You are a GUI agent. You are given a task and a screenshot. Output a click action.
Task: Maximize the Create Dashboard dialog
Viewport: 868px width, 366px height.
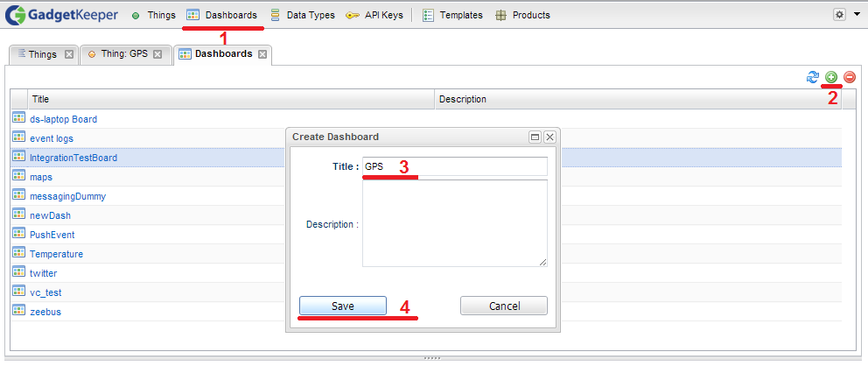click(x=535, y=137)
